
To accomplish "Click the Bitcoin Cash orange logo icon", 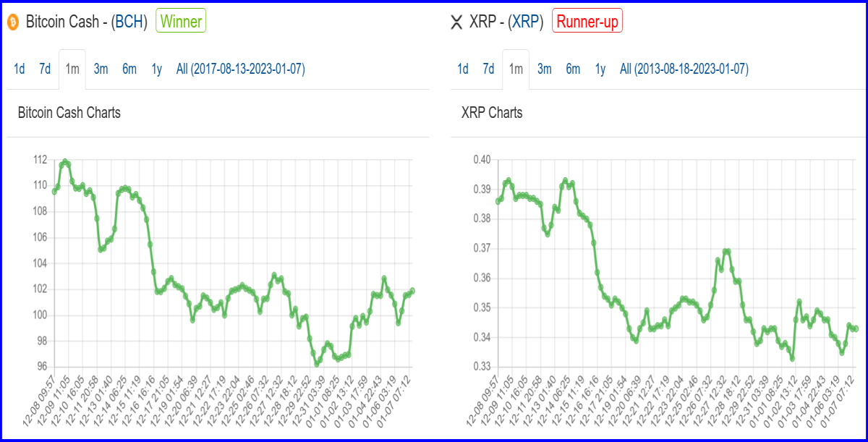I will click(13, 22).
